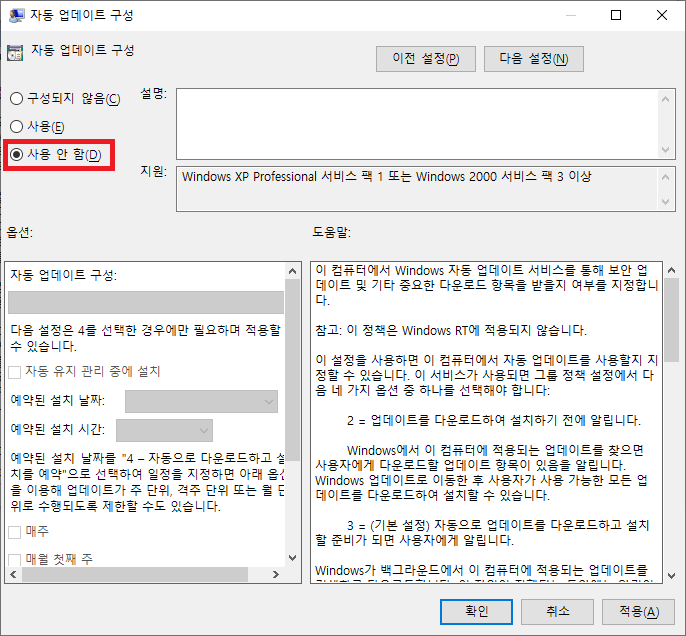This screenshot has width=686, height=636.
Task: Click the 다음 설정(N) button
Action: pyautogui.click(x=534, y=59)
